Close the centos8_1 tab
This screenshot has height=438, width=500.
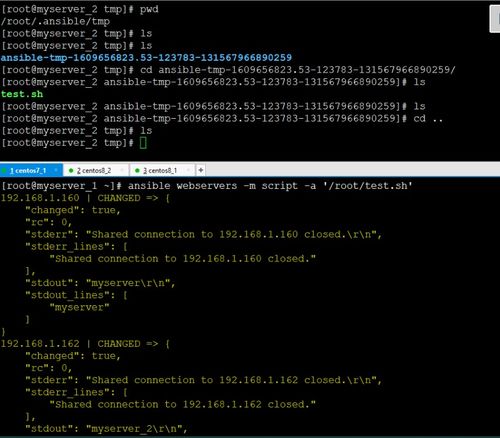pos(188,170)
